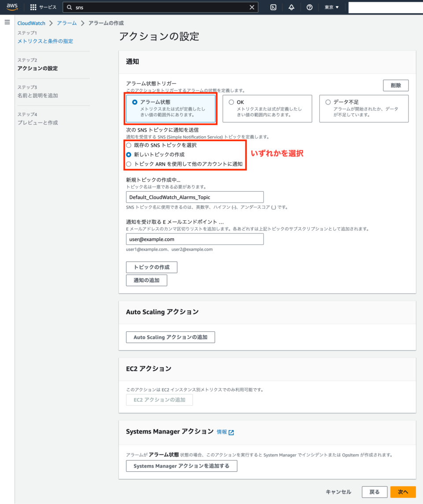This screenshot has width=423, height=504.
Task: Select notify other account via topic ARN
Action: 128,164
